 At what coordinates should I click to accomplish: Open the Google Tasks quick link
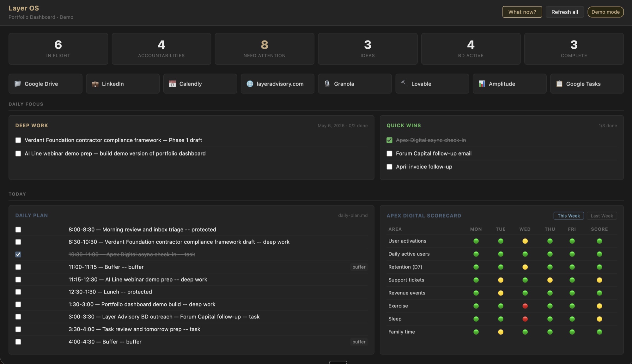click(x=587, y=84)
